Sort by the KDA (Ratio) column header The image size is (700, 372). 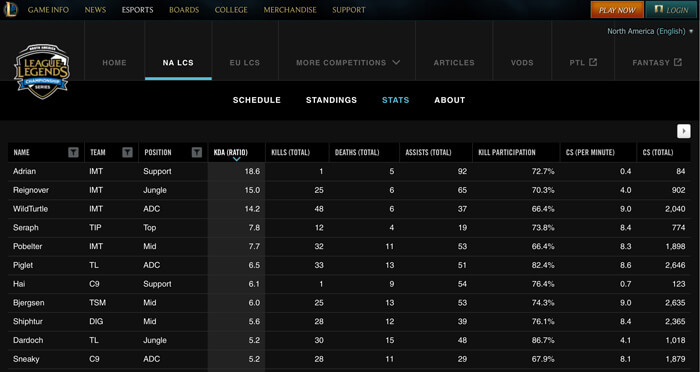pos(236,152)
